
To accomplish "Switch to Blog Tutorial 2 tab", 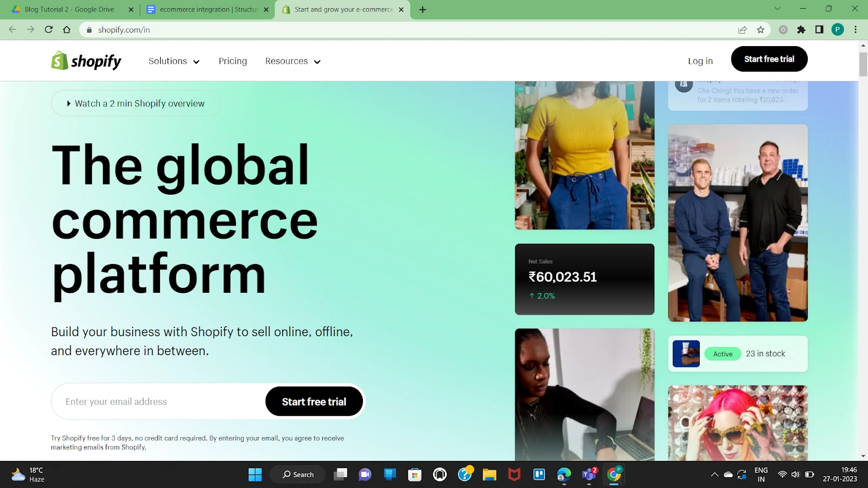I will coord(69,9).
